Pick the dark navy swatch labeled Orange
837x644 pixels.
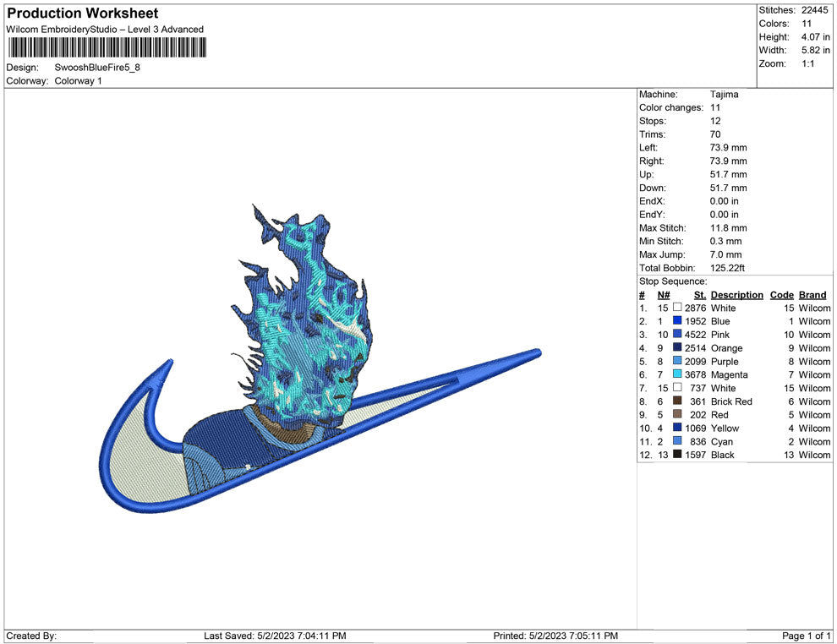pyautogui.click(x=677, y=348)
